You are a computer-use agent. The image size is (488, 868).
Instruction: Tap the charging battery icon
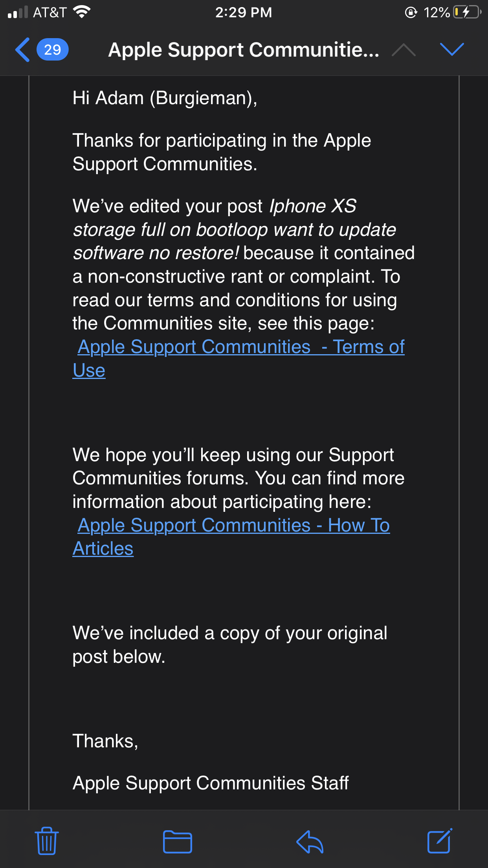click(x=467, y=12)
